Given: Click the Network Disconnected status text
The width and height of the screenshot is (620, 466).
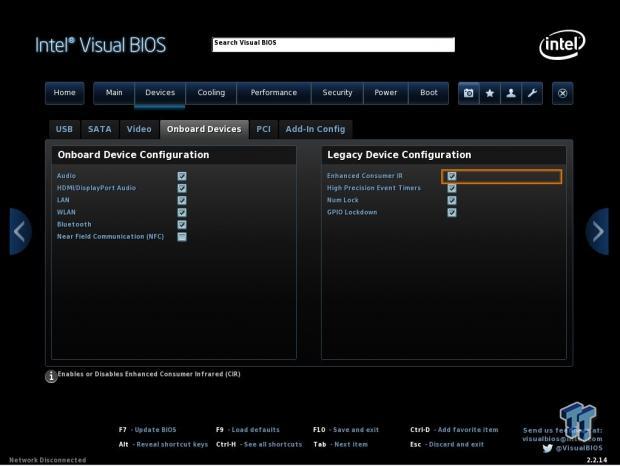Looking at the screenshot, I should tap(47, 460).
